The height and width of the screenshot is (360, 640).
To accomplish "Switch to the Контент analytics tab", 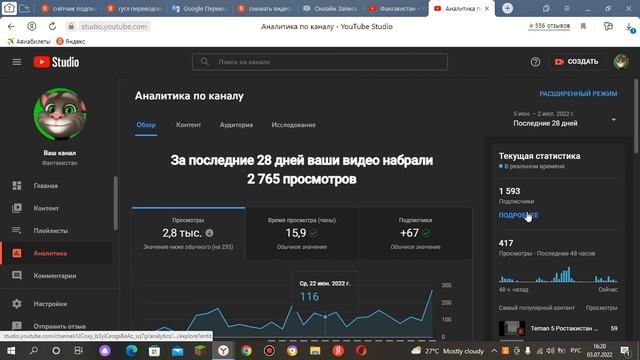I will coord(188,125).
